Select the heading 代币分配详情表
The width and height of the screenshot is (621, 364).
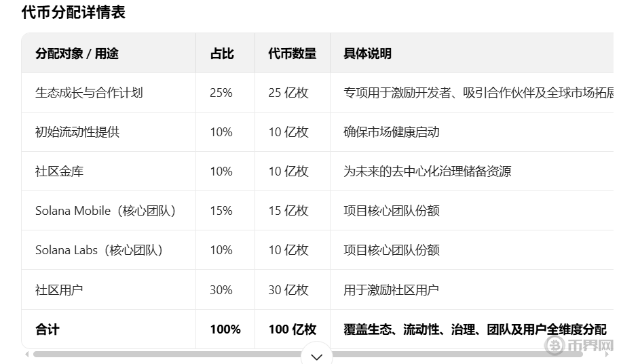(x=73, y=12)
